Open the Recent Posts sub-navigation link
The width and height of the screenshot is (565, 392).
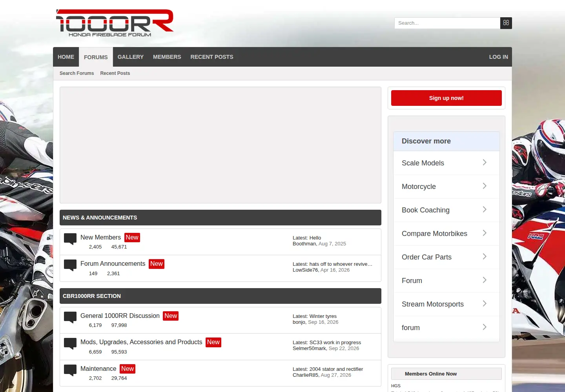tap(115, 73)
